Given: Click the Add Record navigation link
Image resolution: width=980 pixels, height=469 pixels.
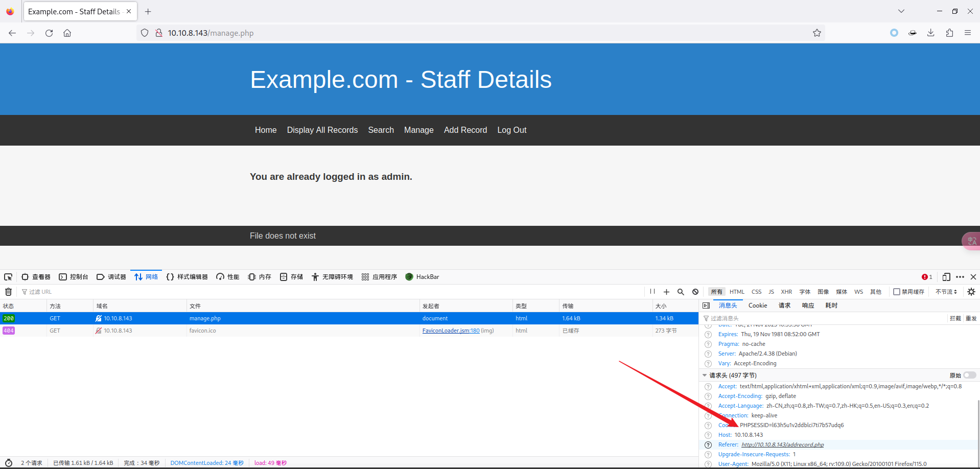Looking at the screenshot, I should tap(465, 130).
